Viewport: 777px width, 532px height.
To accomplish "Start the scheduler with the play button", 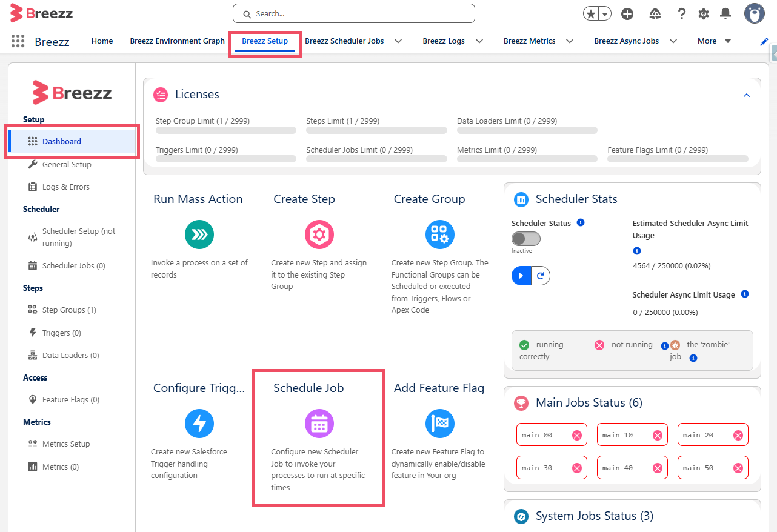I will pos(521,276).
